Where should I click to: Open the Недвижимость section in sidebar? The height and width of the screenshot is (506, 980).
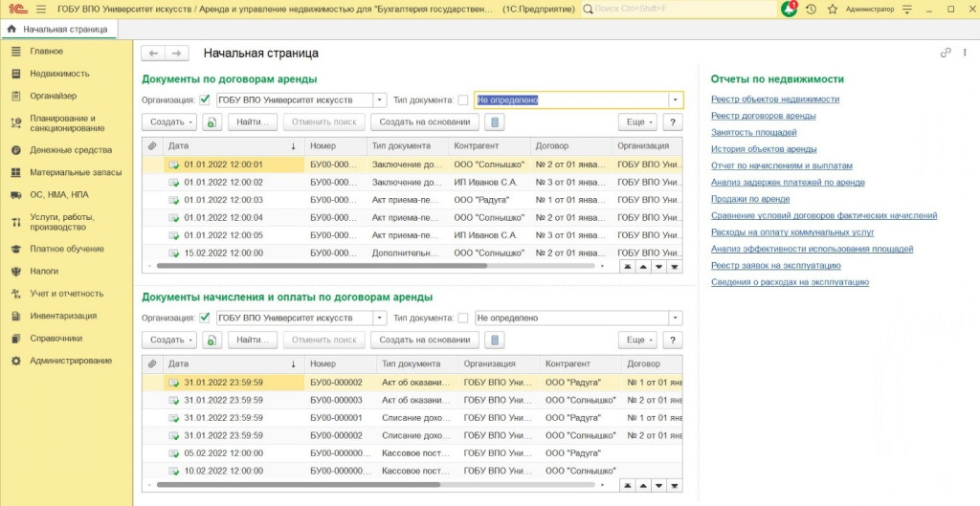[59, 74]
